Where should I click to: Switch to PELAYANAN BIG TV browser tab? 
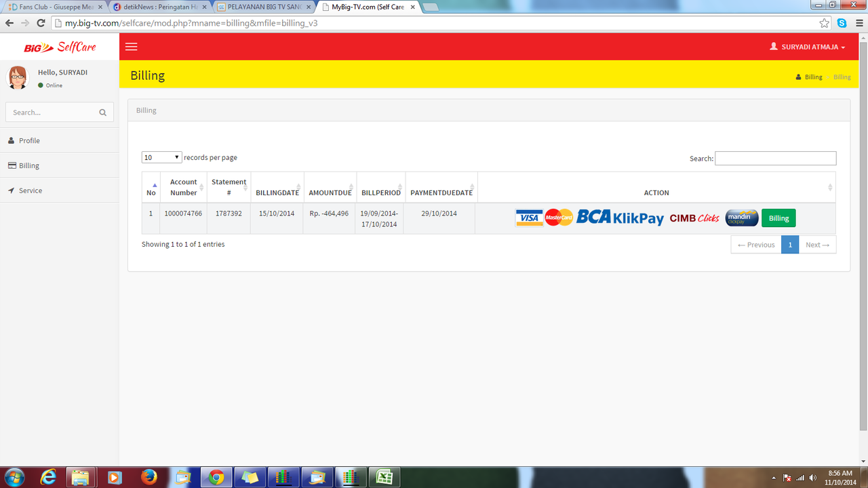tap(263, 6)
